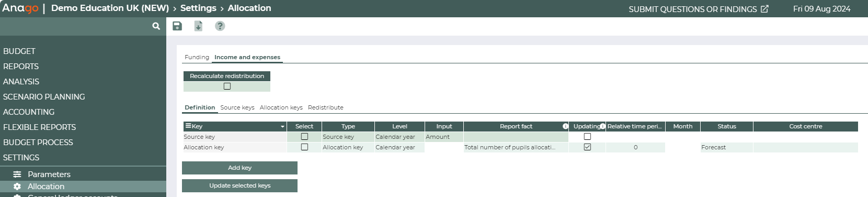Click Relative time period cell showing 0

(635, 147)
